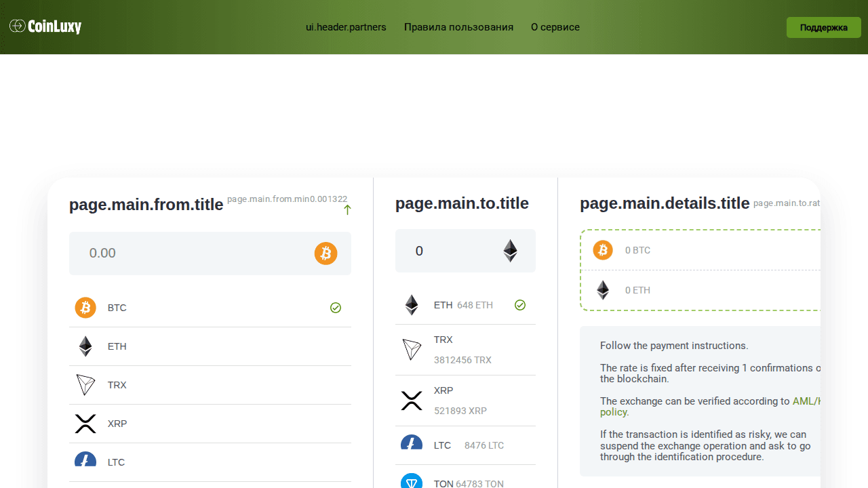Select the TON icon in the receive list
The height and width of the screenshot is (488, 868).
click(412, 481)
